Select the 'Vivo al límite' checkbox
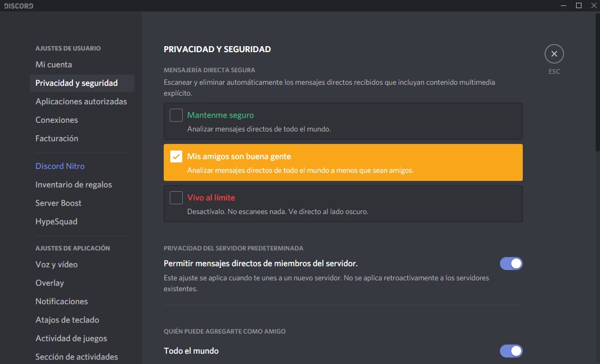 (176, 198)
